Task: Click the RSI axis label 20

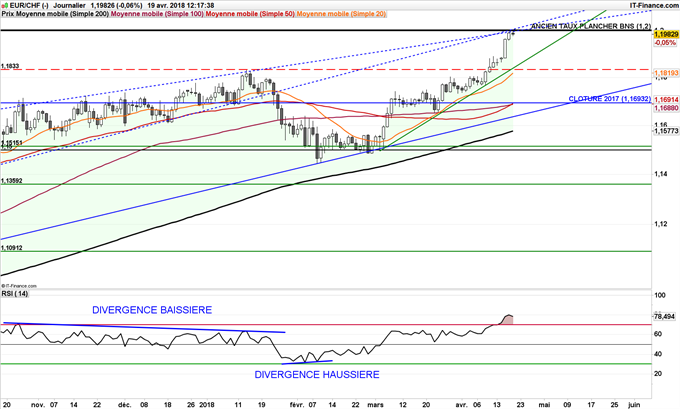Action: click(x=658, y=373)
